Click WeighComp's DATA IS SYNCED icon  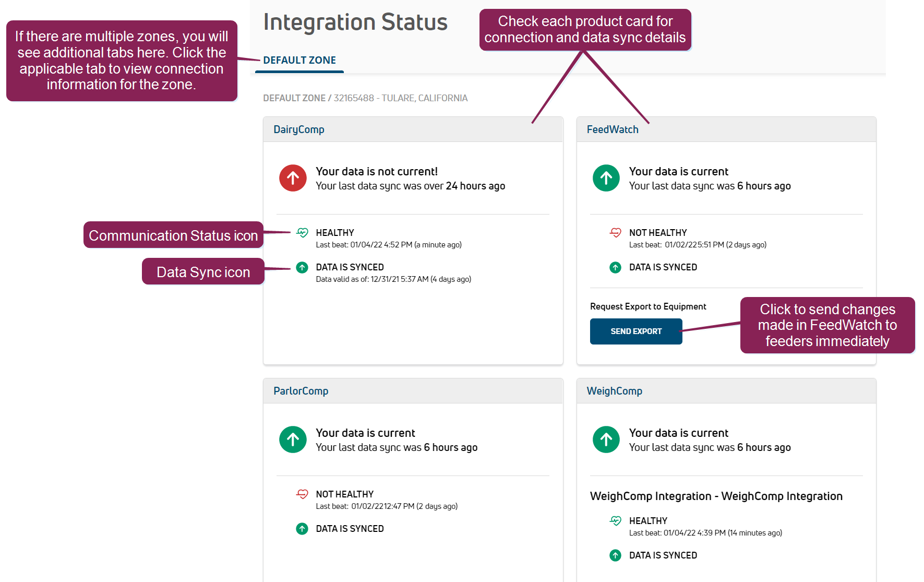616,555
